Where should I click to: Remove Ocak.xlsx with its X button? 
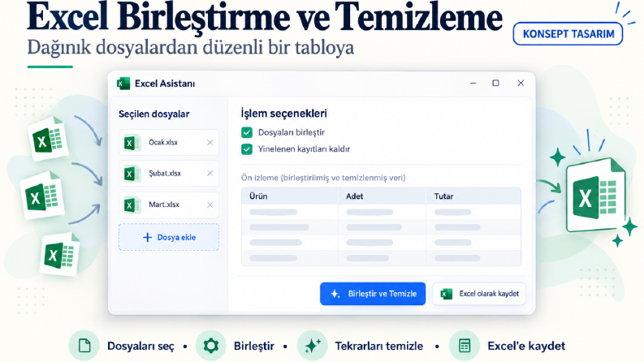pos(210,142)
